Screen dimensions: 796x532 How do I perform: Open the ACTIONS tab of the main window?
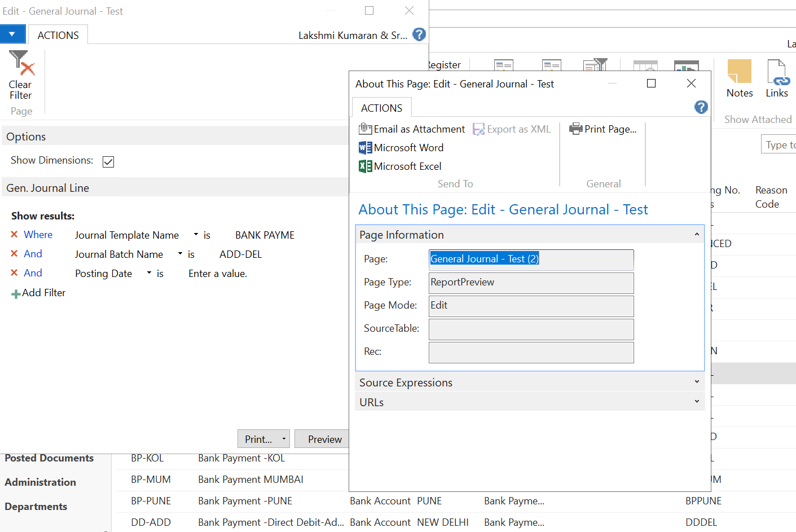click(x=58, y=34)
